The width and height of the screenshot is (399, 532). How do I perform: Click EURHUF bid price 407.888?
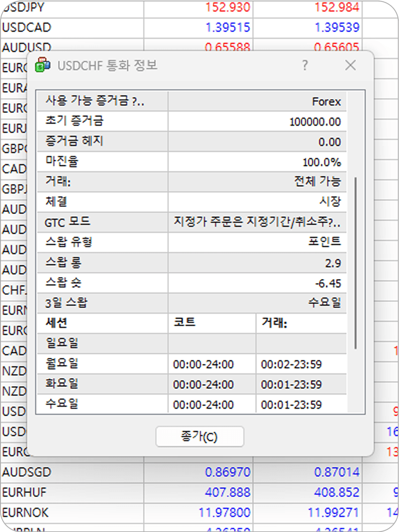click(227, 492)
